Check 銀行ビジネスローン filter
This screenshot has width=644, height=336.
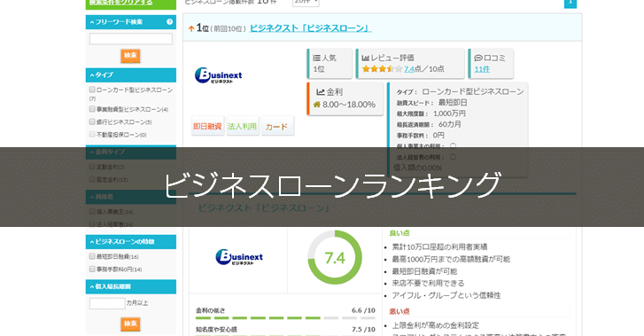[x=92, y=121]
